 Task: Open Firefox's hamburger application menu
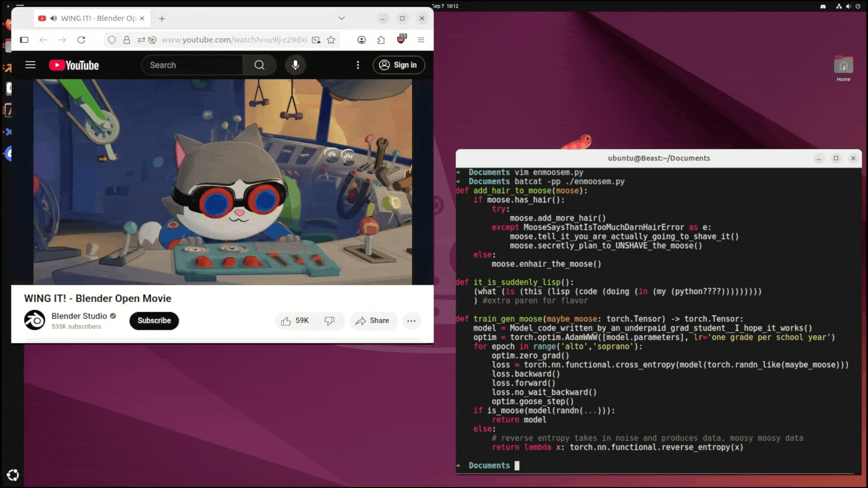coord(421,40)
